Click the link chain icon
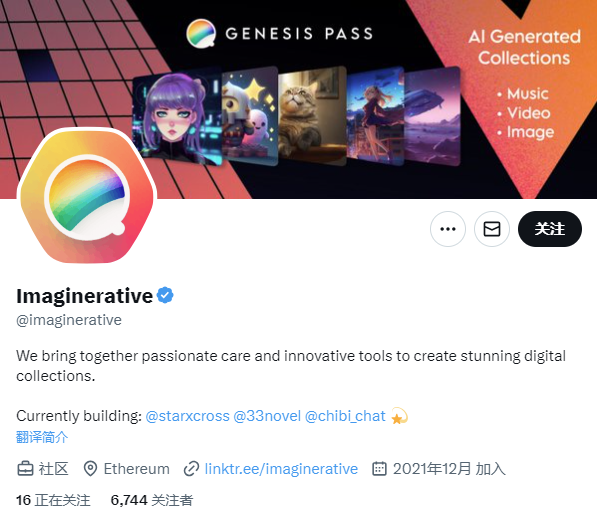 pos(191,469)
